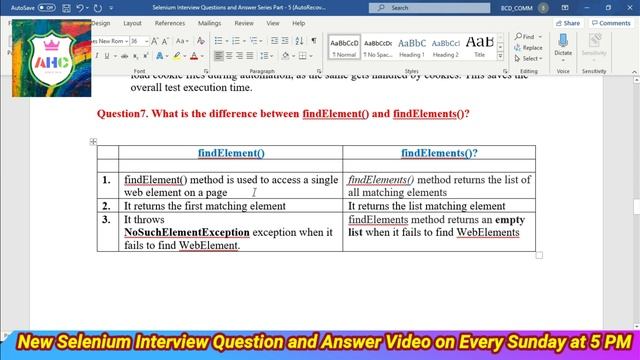Image resolution: width=640 pixels, height=360 pixels.
Task: Select the Title style
Action: pos(480,47)
